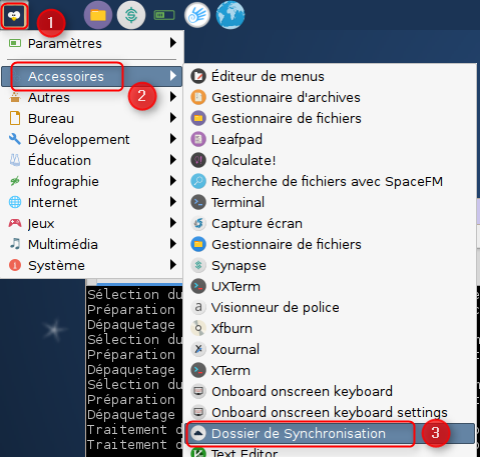Click the Dossier de Synchronisation cloud icon
The height and width of the screenshot is (457, 480).
pyautogui.click(x=198, y=433)
